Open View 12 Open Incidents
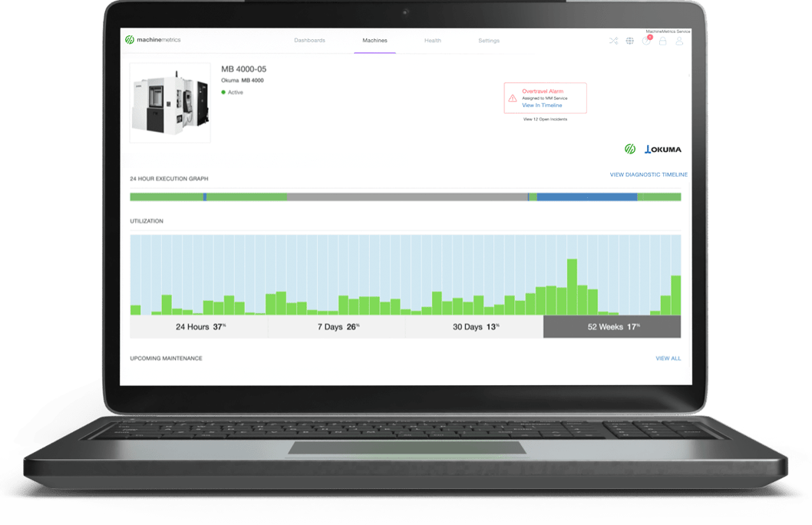The image size is (812, 525). 546,120
